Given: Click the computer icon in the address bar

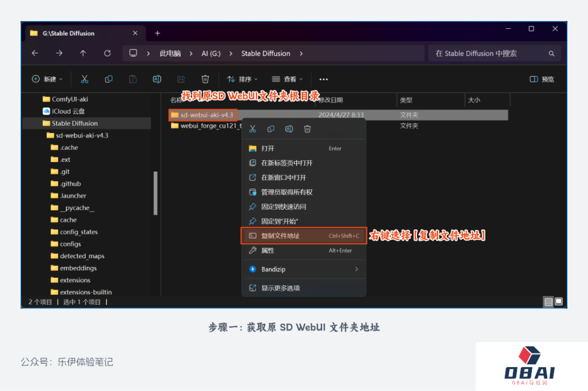Looking at the screenshot, I should (x=133, y=53).
